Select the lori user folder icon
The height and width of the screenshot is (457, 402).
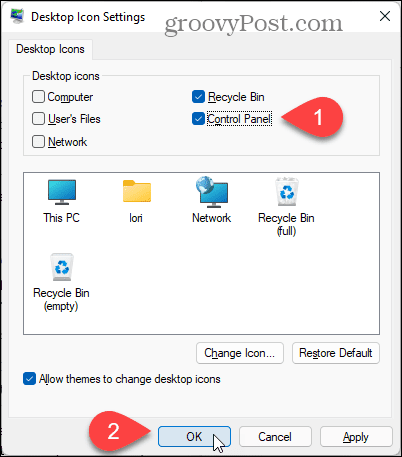tap(137, 191)
